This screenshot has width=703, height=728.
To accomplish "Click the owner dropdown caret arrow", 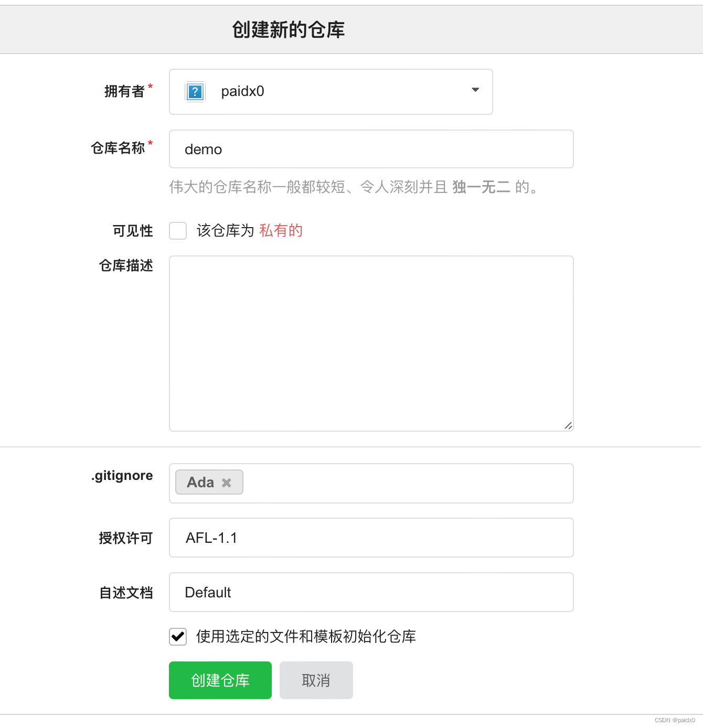I will [x=475, y=90].
